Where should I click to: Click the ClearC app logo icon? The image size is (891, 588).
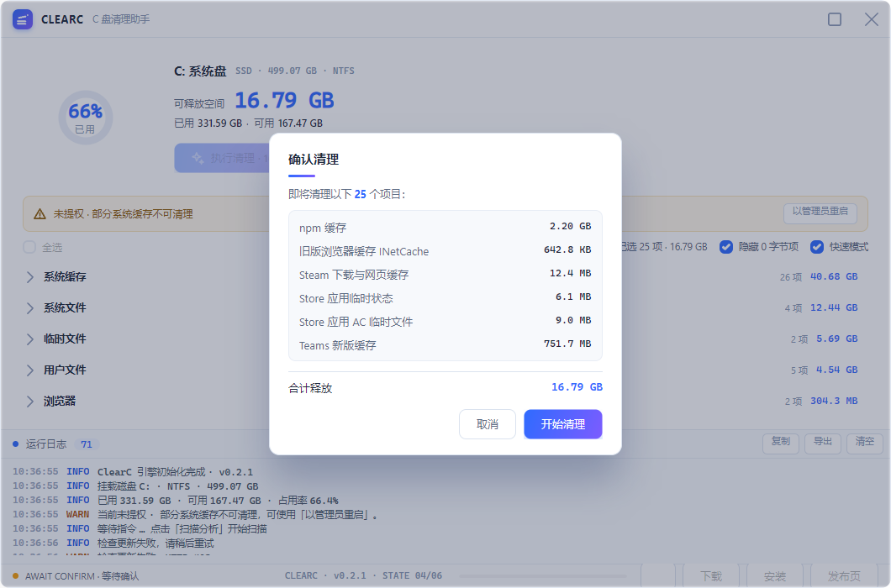click(x=23, y=19)
